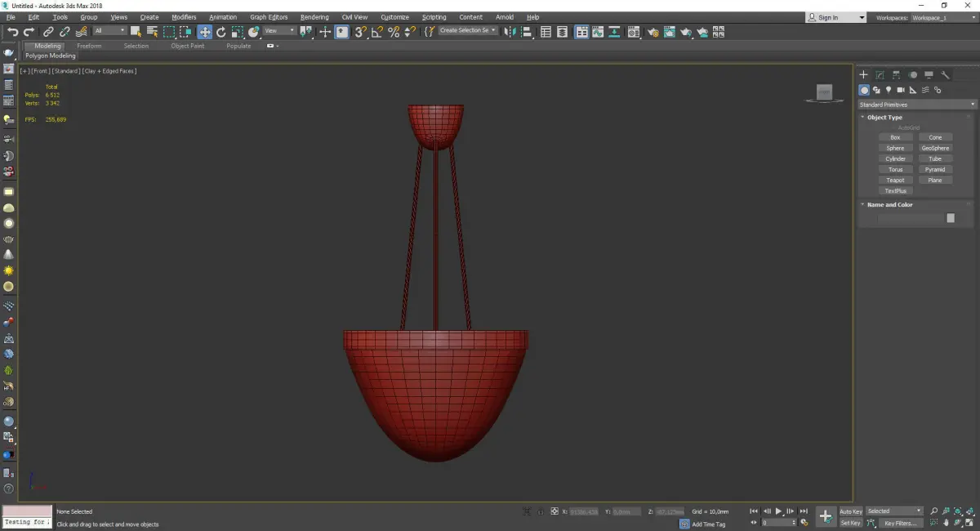The height and width of the screenshot is (531, 980).
Task: Switch to the Freeform ribbon tab
Action: 89,46
